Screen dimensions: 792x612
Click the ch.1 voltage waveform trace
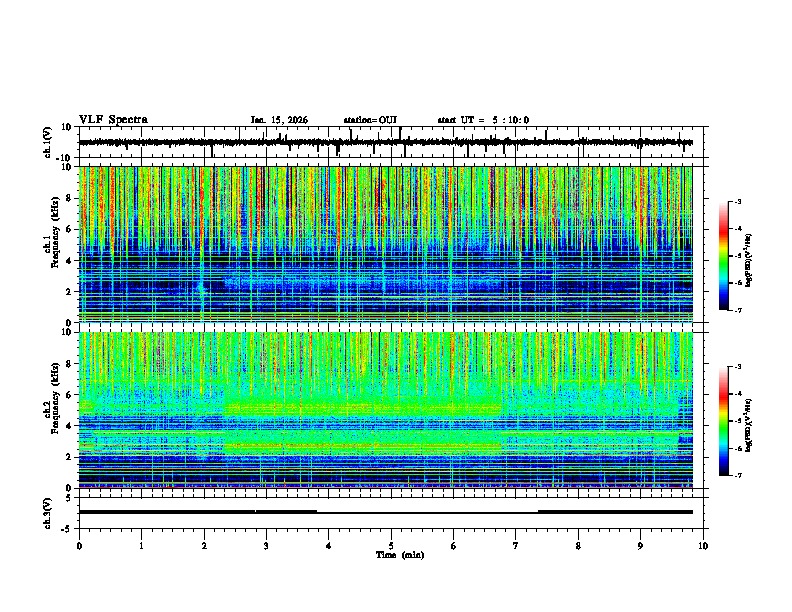(385, 142)
